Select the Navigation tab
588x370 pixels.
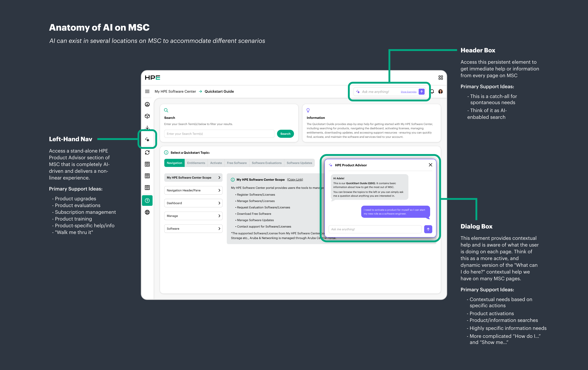pyautogui.click(x=174, y=163)
